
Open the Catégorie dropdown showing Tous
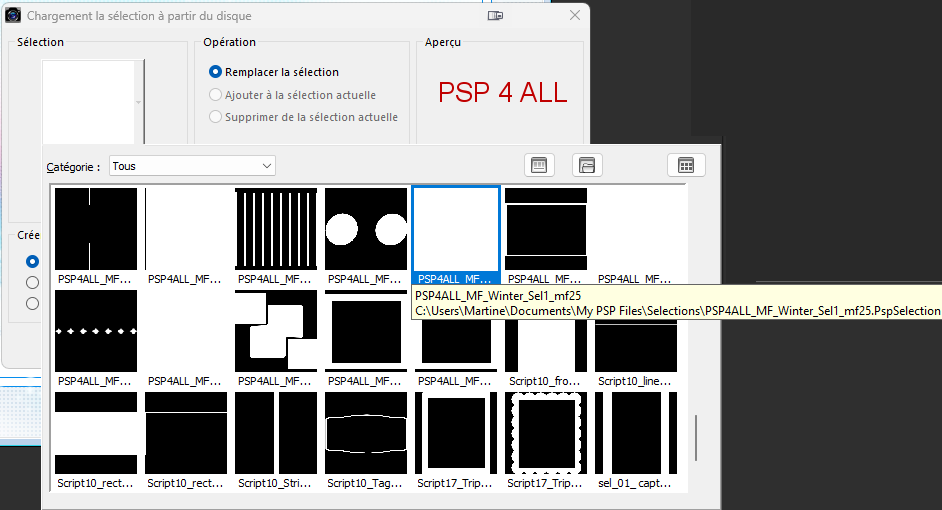192,166
